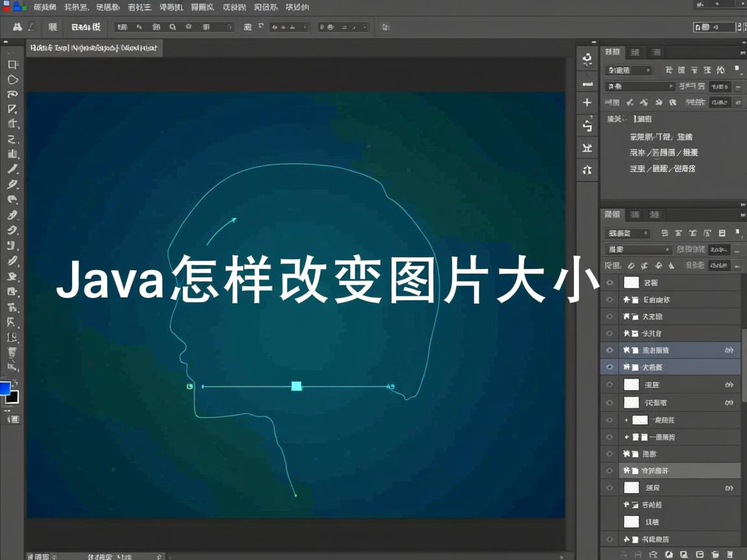Select the Zoom tool in the options bar
Viewport: 747px width, 560px height.
click(172, 27)
